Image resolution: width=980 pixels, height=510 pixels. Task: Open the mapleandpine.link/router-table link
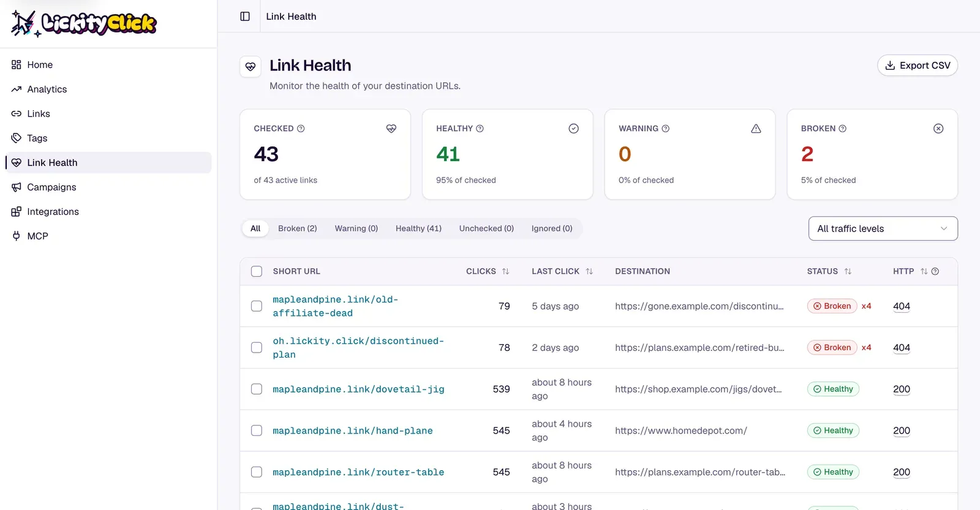click(358, 473)
